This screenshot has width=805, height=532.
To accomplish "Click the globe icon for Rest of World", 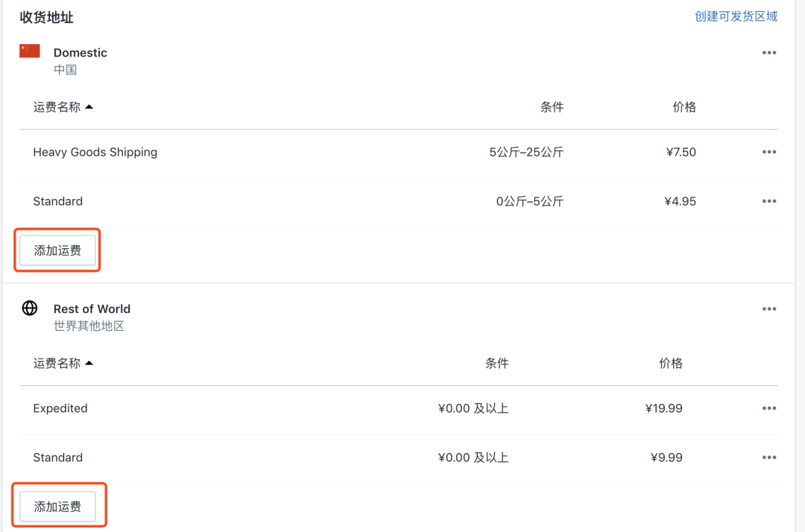I will [x=30, y=308].
